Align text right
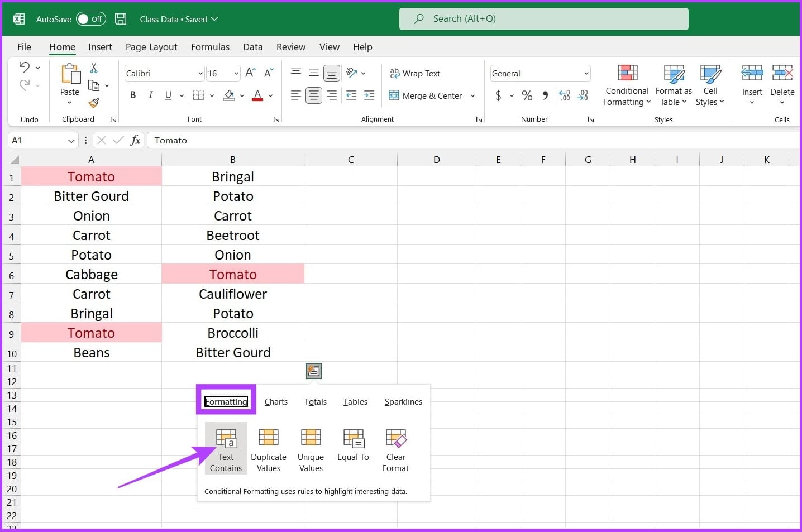Screen dimensions: 802x532 [x=332, y=95]
